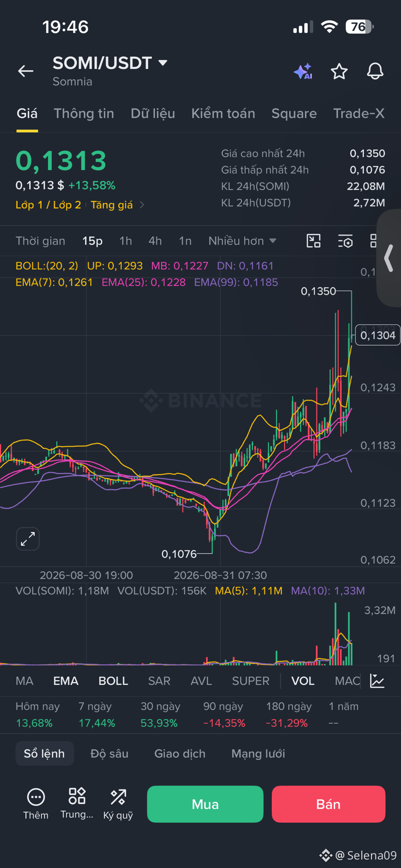401x868 pixels.
Task: Toggle the MA indicator
Action: (25, 681)
